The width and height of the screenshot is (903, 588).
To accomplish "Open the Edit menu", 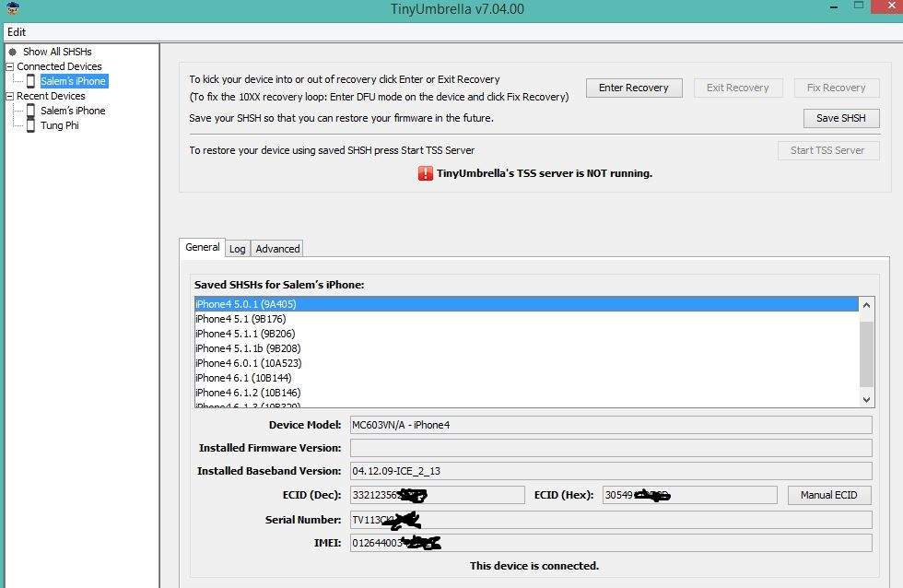I will (17, 31).
